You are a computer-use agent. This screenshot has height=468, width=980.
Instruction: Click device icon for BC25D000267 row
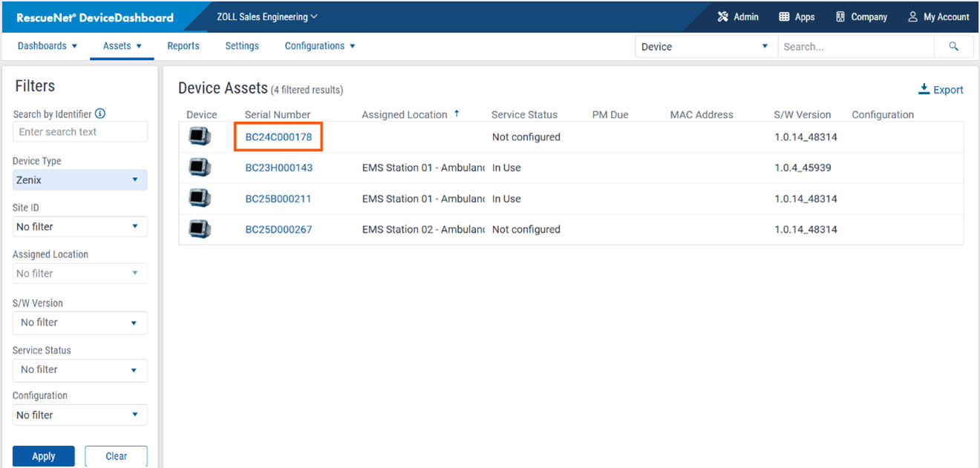click(200, 229)
